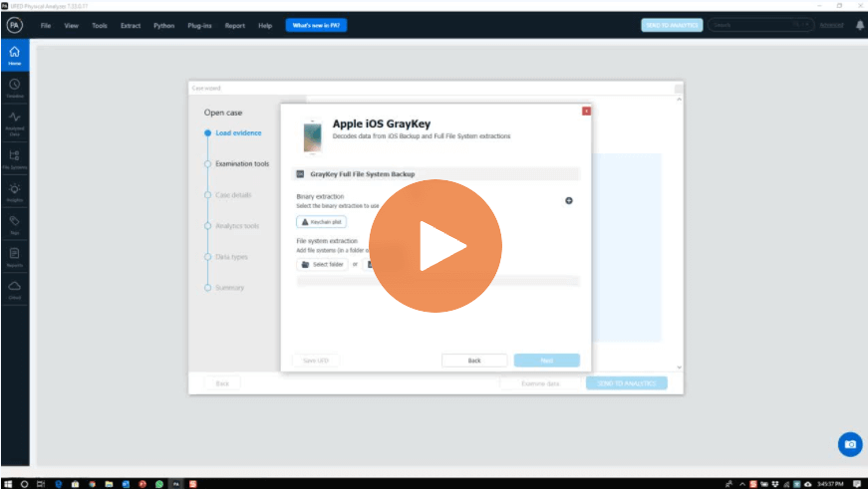This screenshot has height=489, width=868.
Task: Open the Plug-ins menu
Action: [x=199, y=25]
